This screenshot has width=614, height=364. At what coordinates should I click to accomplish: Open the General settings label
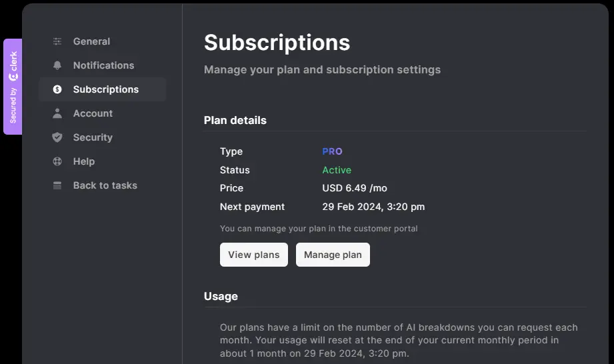point(91,41)
